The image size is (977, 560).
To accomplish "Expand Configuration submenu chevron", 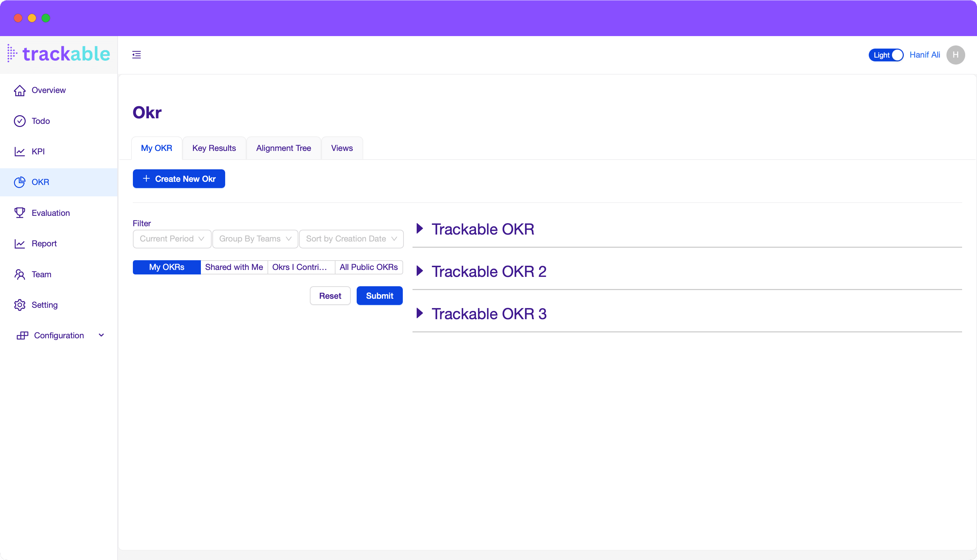I will (x=101, y=336).
